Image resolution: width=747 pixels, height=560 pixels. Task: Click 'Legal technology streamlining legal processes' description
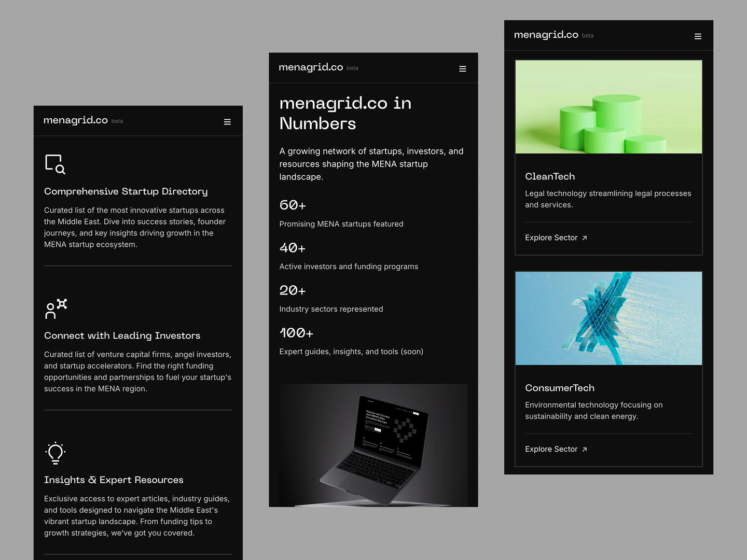point(608,199)
